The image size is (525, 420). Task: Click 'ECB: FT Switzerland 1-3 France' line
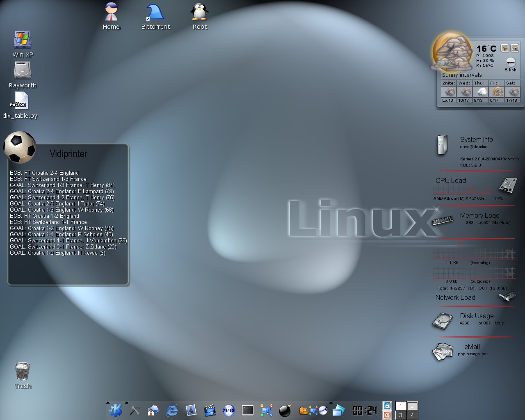[x=48, y=179]
